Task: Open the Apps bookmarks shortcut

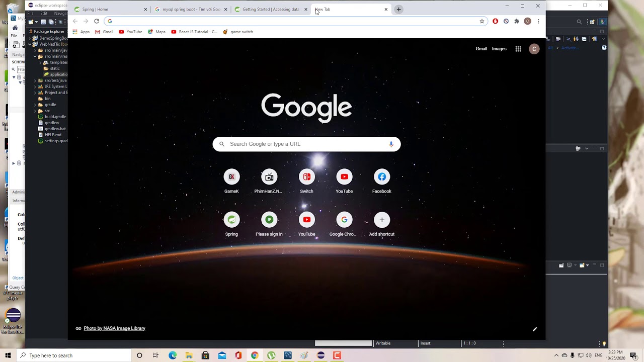Action: pyautogui.click(x=81, y=32)
